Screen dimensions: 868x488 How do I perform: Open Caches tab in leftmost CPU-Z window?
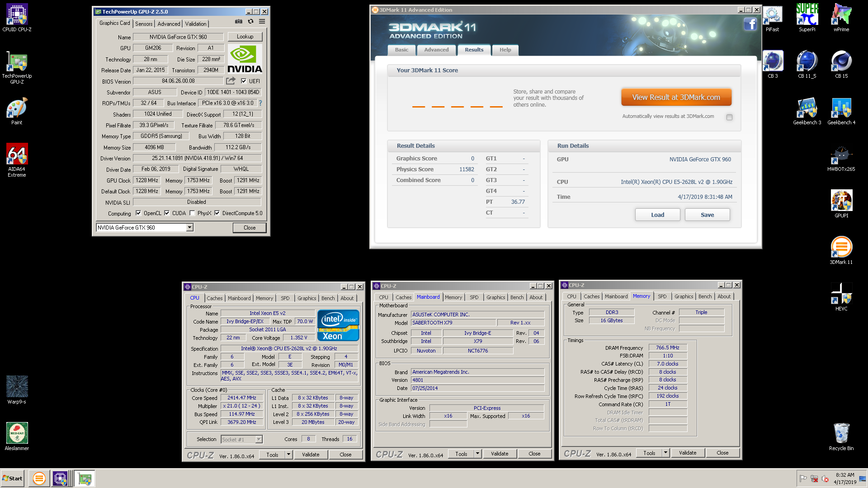215,298
